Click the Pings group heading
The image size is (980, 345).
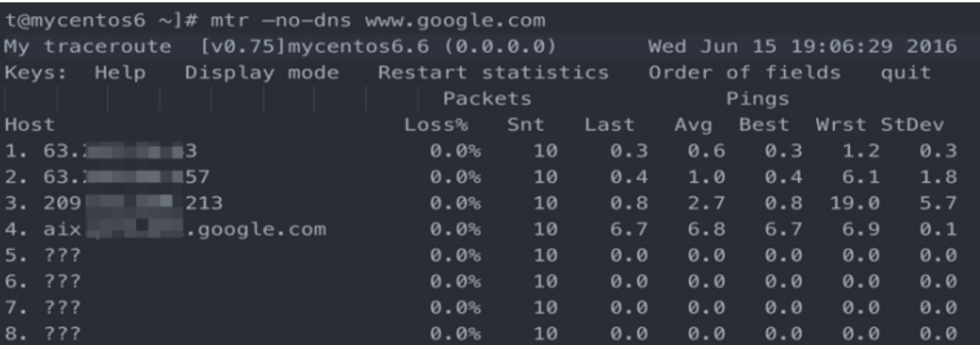[x=757, y=99]
